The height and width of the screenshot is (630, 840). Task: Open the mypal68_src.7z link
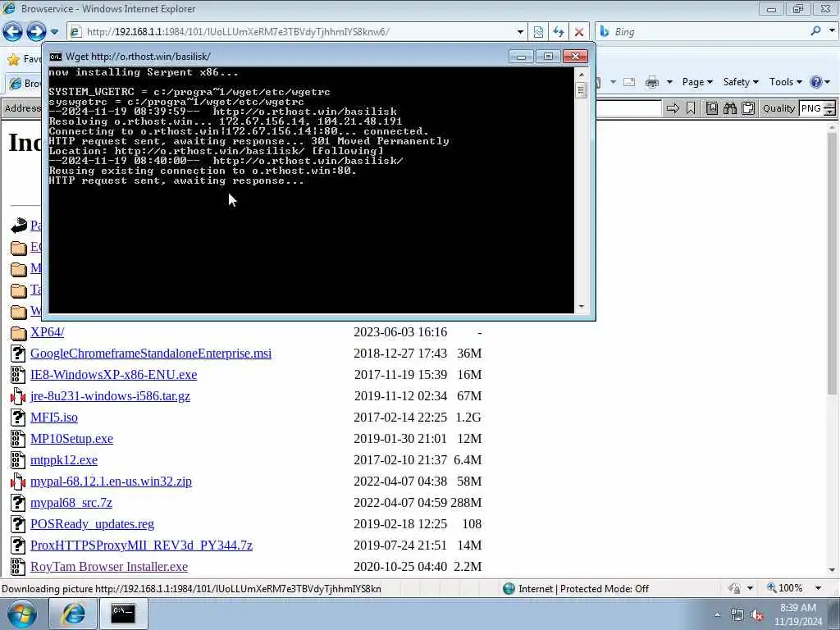click(x=71, y=503)
